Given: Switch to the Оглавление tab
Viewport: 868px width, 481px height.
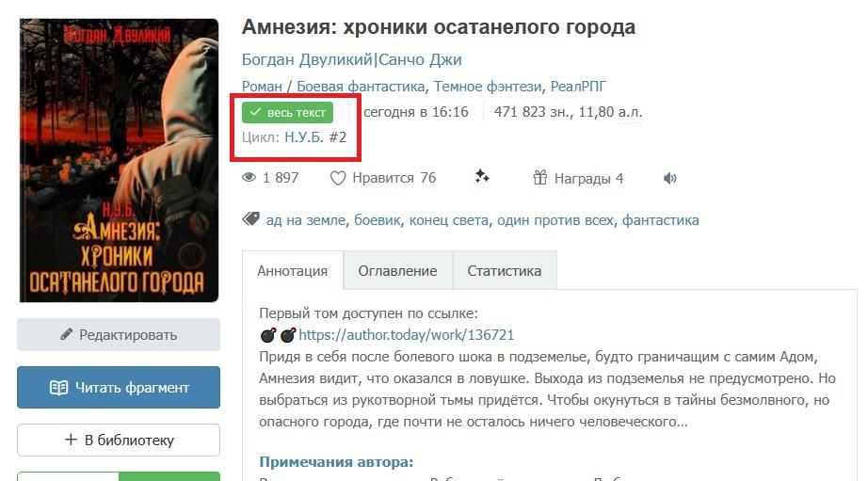Looking at the screenshot, I should [397, 271].
